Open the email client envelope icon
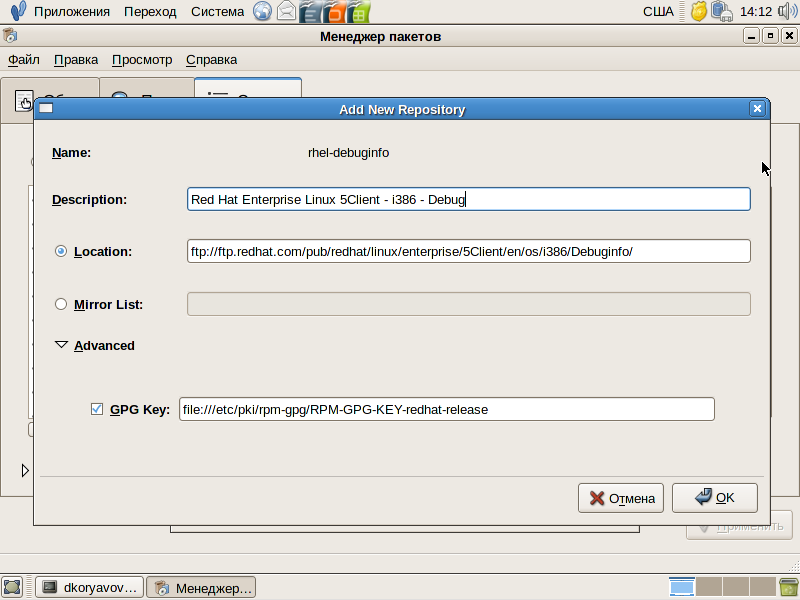This screenshot has width=800, height=600. coord(287,12)
